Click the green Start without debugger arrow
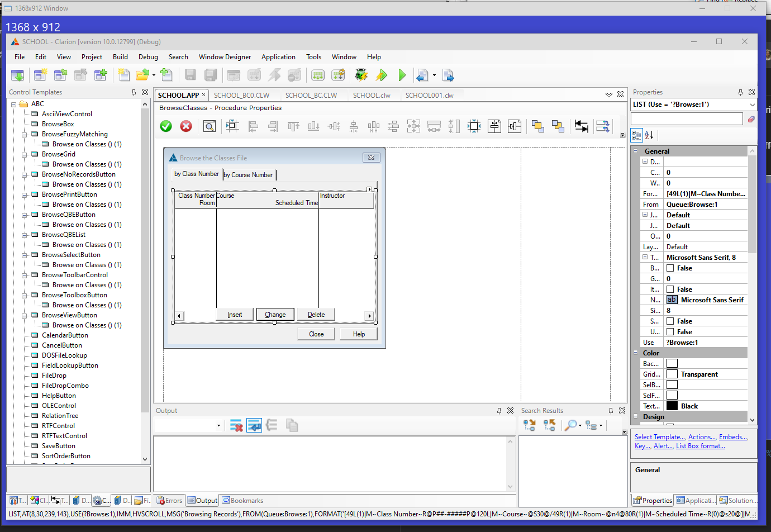The width and height of the screenshot is (771, 532). [x=402, y=75]
